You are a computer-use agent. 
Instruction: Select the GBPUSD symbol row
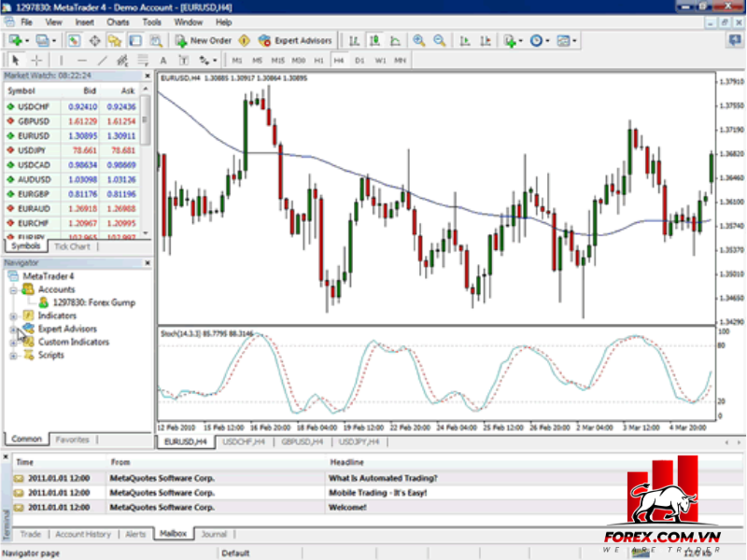point(73,121)
